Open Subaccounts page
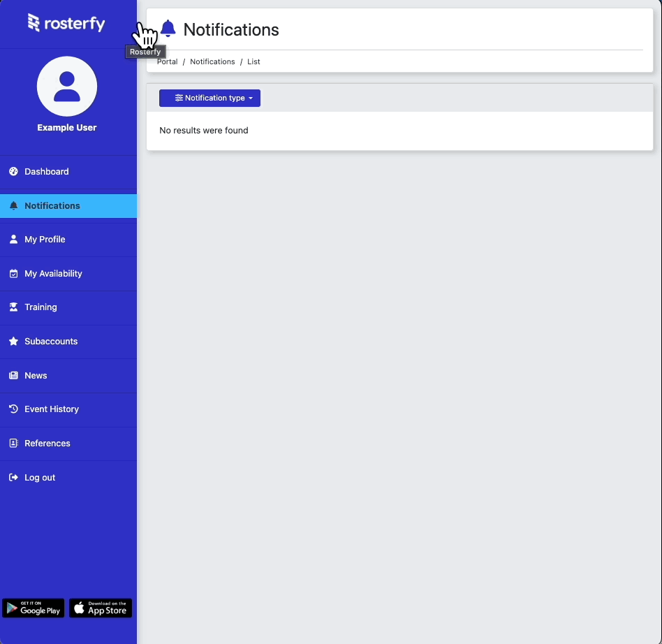The image size is (662, 644). [68, 342]
